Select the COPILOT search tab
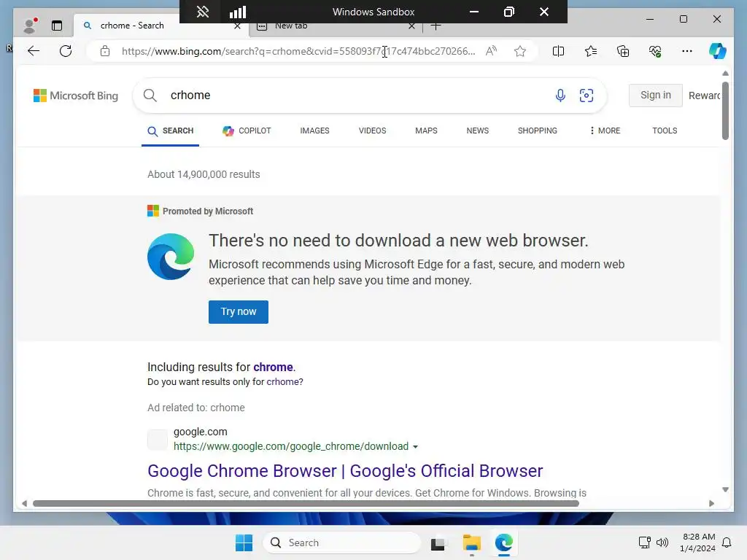This screenshot has width=747, height=560. click(x=247, y=131)
